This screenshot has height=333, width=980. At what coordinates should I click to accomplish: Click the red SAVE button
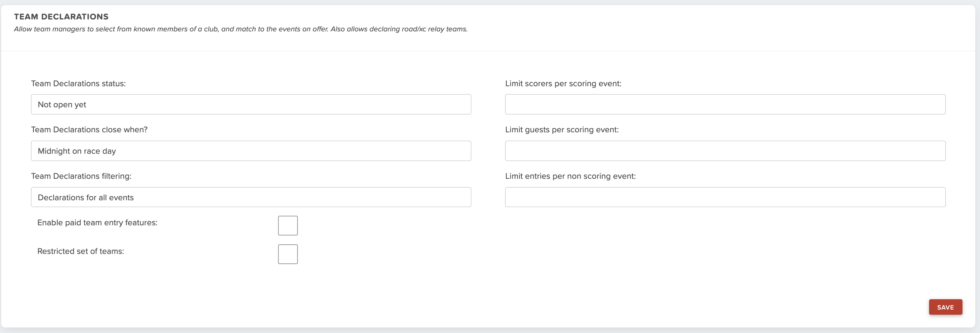click(x=945, y=307)
